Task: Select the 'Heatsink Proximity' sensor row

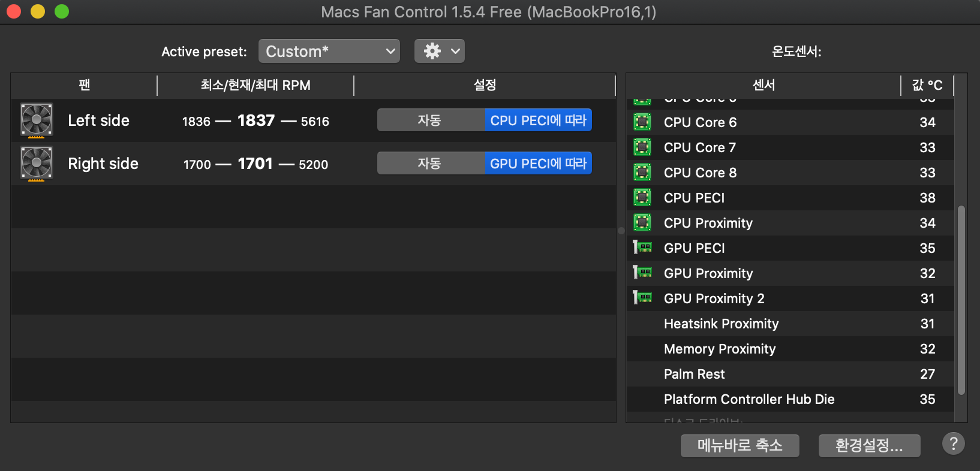Action: [x=790, y=324]
